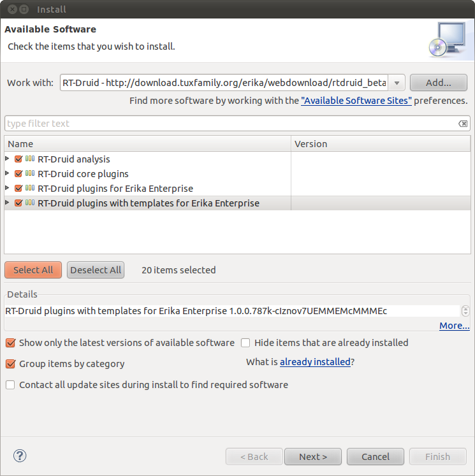Click the category icon beside RT-Druid analysis
475x476 pixels.
(x=30, y=159)
